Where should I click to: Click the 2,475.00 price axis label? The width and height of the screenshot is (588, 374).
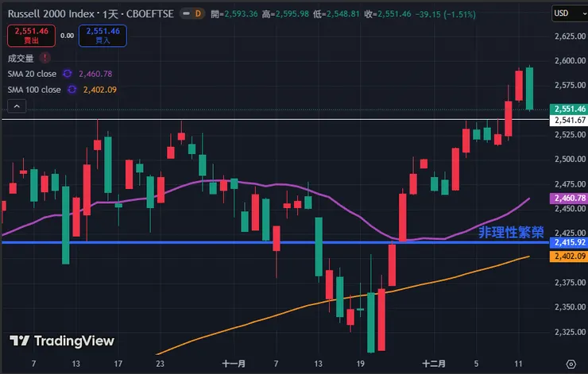(x=570, y=184)
